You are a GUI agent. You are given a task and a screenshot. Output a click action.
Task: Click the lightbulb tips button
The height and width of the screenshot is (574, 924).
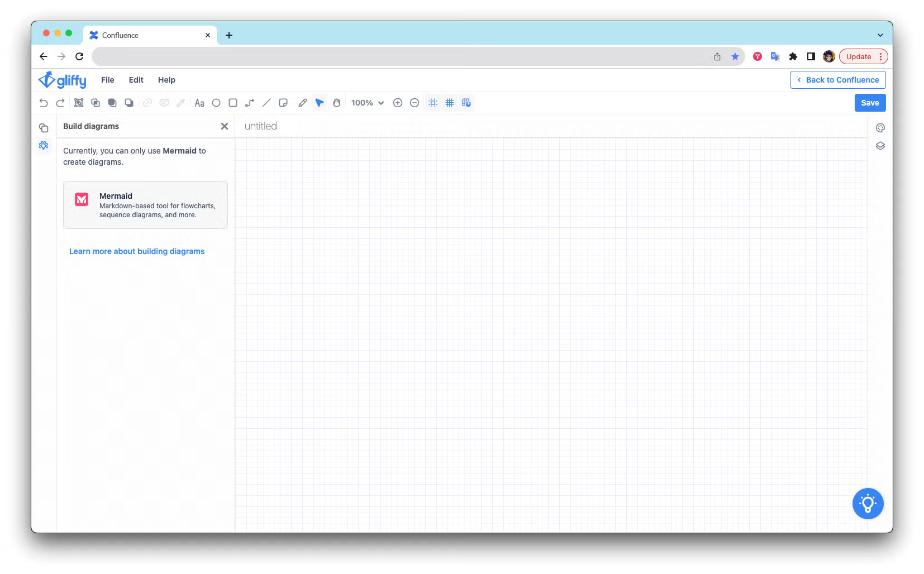868,504
